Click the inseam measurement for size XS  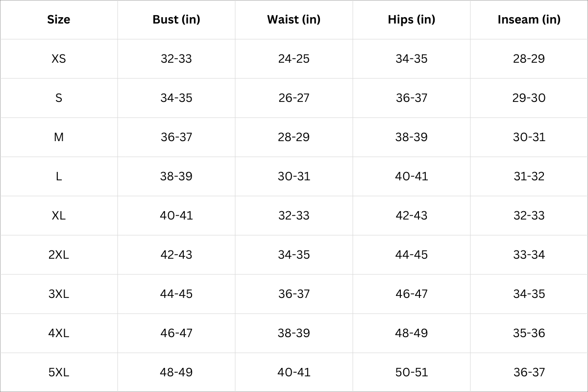[x=529, y=59]
